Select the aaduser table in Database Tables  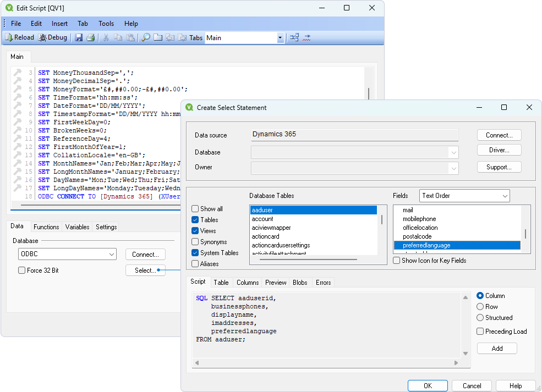pos(313,209)
